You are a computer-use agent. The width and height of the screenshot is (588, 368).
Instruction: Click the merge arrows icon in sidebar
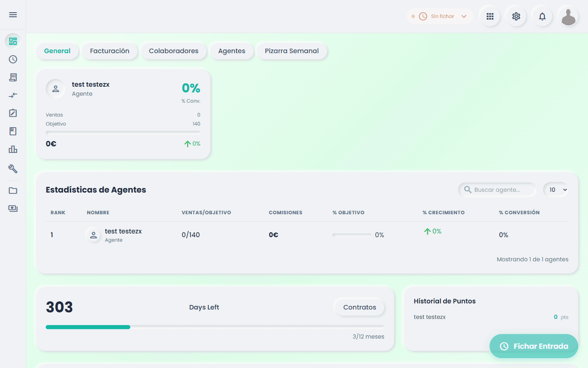coord(13,95)
